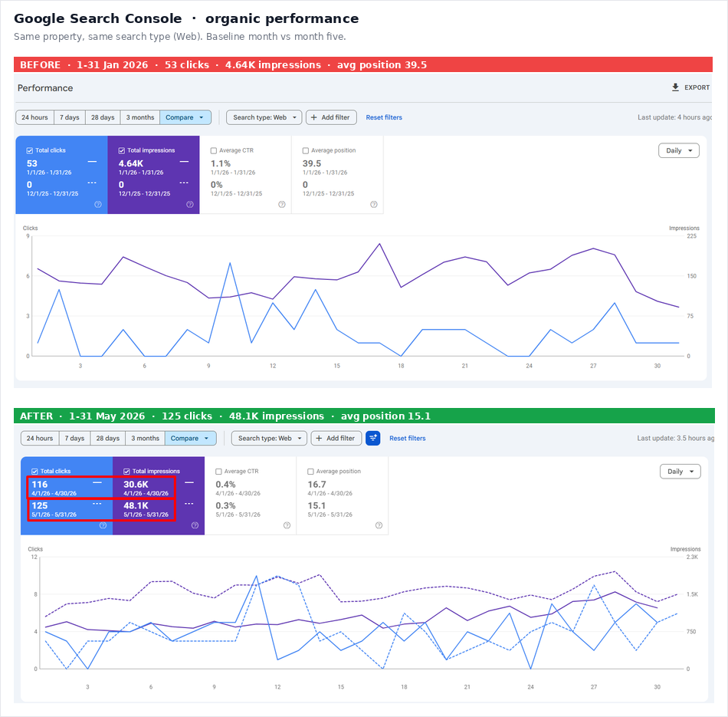Click the Export download icon
728x717 pixels.
click(x=675, y=87)
